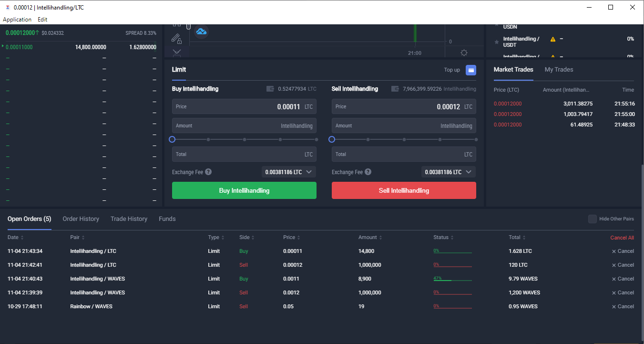Click the red Sell Intellihandling button
Screen dimensions: 644x344
point(404,190)
